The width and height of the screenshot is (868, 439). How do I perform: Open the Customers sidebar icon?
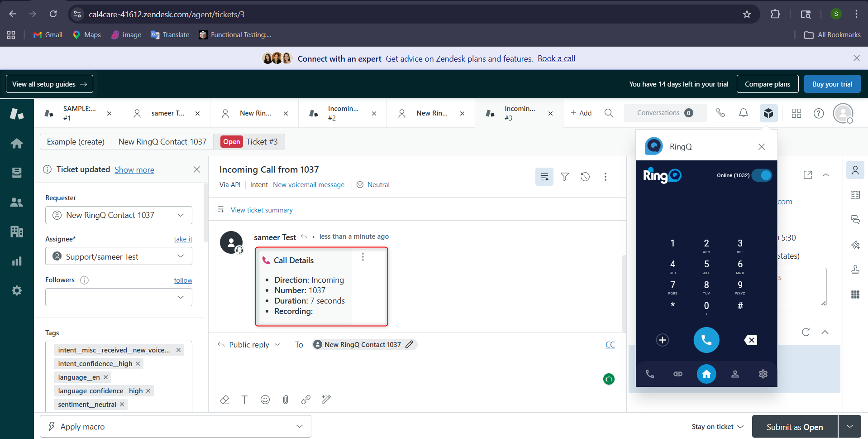point(17,202)
